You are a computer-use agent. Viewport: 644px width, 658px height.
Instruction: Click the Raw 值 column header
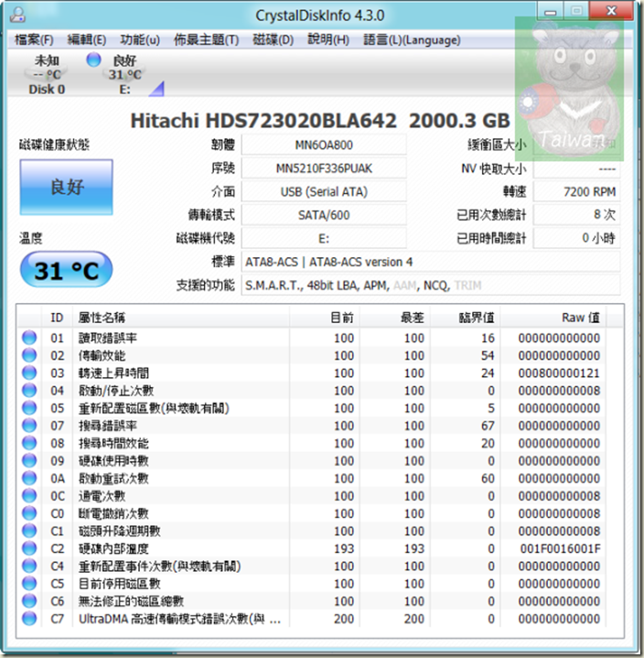[553, 318]
